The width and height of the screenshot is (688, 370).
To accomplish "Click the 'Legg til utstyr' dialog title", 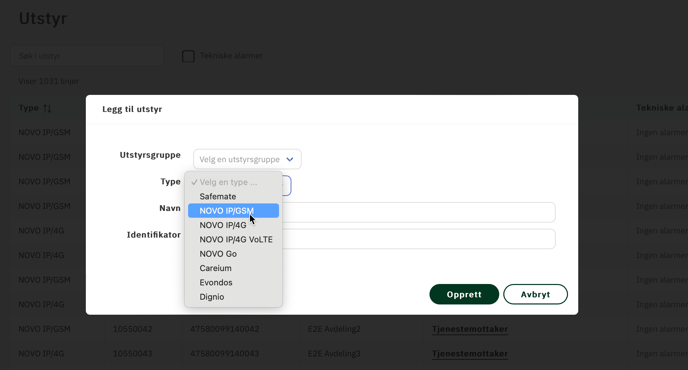I will [x=132, y=109].
